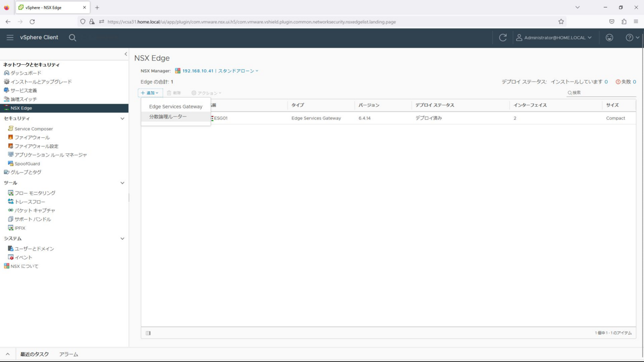The image size is (644, 362).
Task: Open ユーザーとドメイン in the sidebar
Action: (34, 249)
